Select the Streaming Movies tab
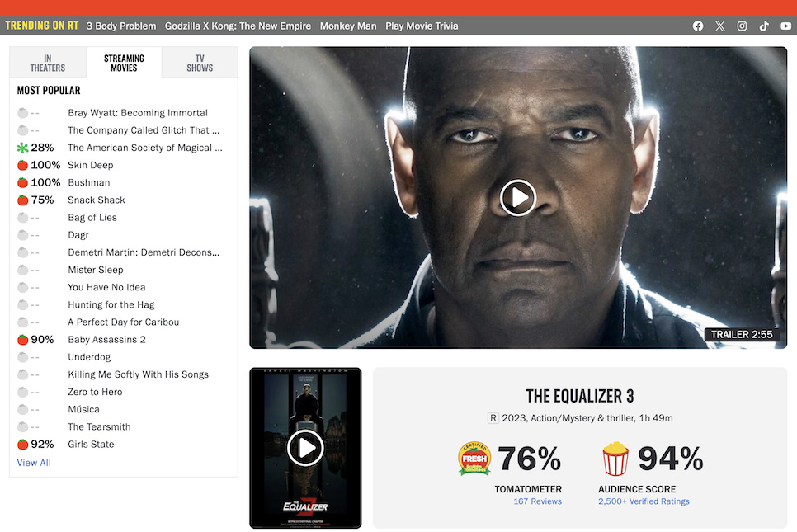Image resolution: width=797 pixels, height=532 pixels. 124,63
